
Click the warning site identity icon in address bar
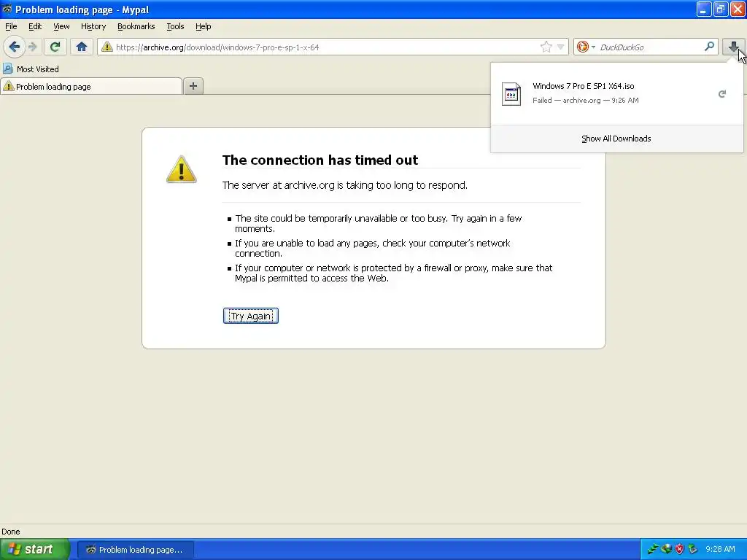click(107, 47)
